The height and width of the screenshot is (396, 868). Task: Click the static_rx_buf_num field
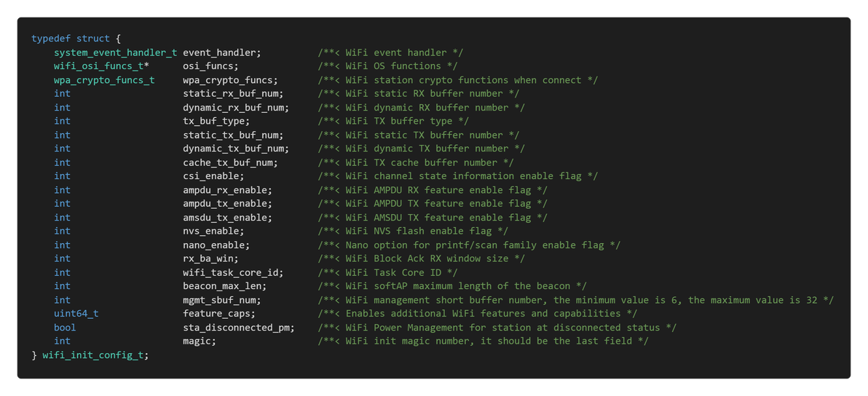coord(232,93)
